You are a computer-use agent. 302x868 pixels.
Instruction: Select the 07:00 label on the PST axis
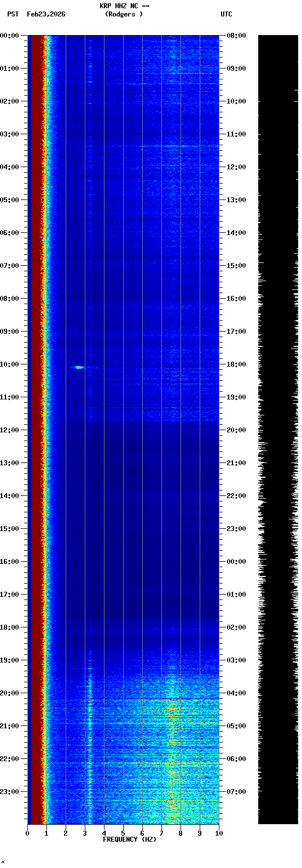tap(10, 266)
